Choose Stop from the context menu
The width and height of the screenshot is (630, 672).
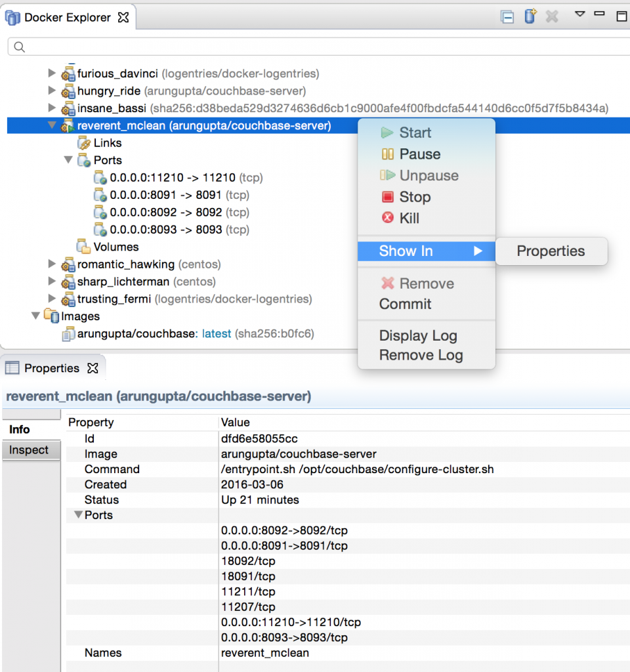coord(427,197)
